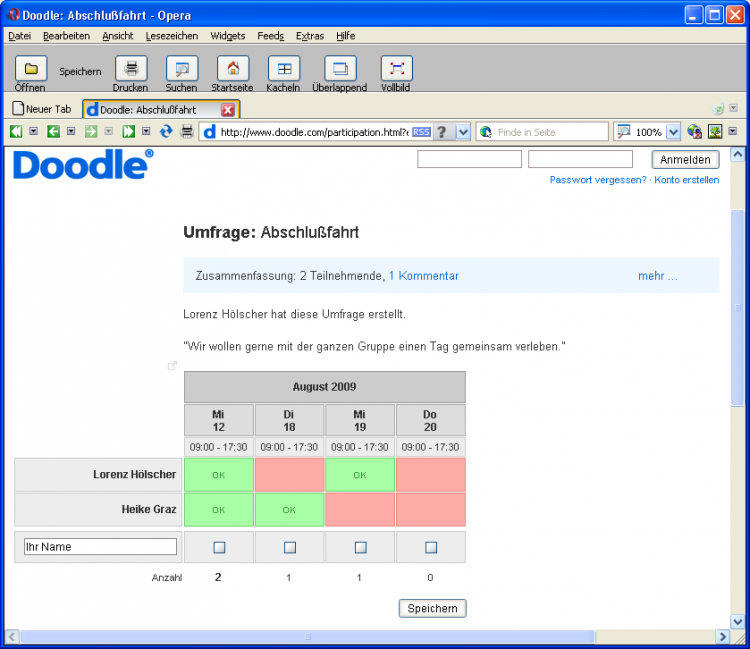
Task: Click the vertical scrollbar down arrow
Action: (x=738, y=621)
